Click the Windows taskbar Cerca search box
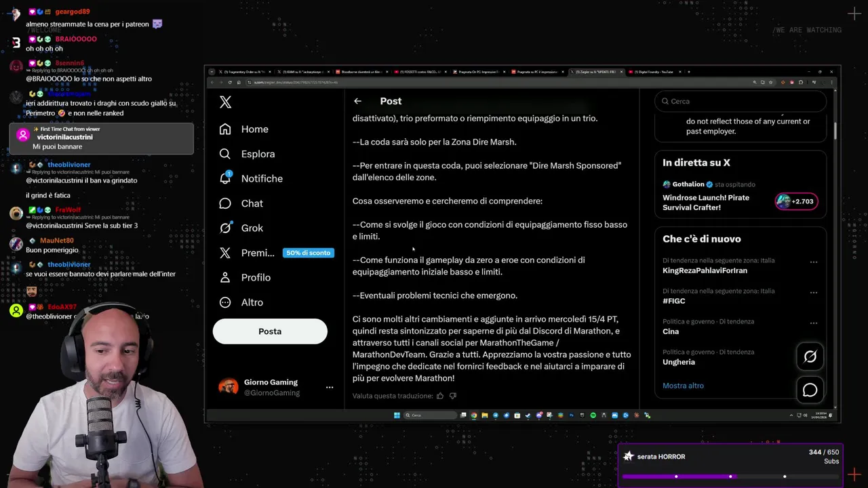Viewport: 868px width, 488px height. click(430, 415)
